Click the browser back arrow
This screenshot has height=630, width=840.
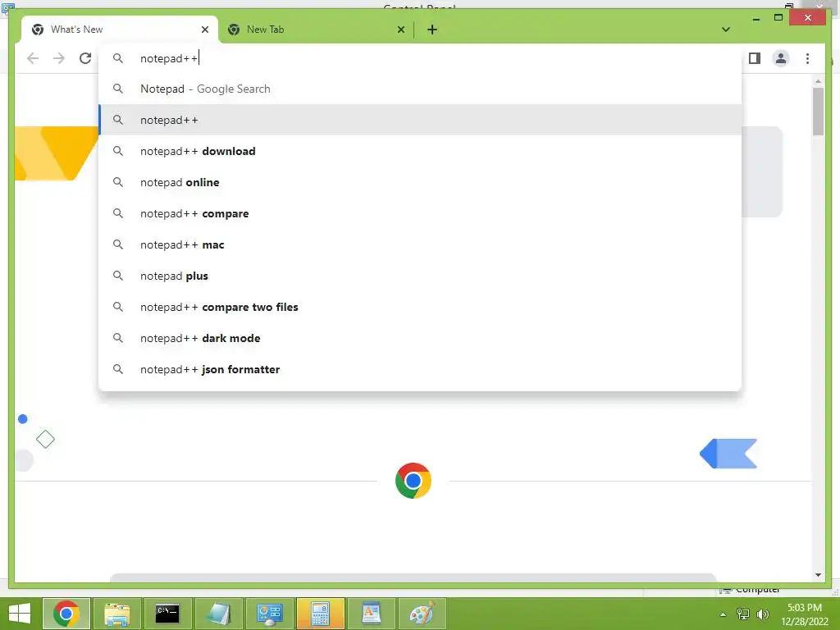pyautogui.click(x=33, y=58)
